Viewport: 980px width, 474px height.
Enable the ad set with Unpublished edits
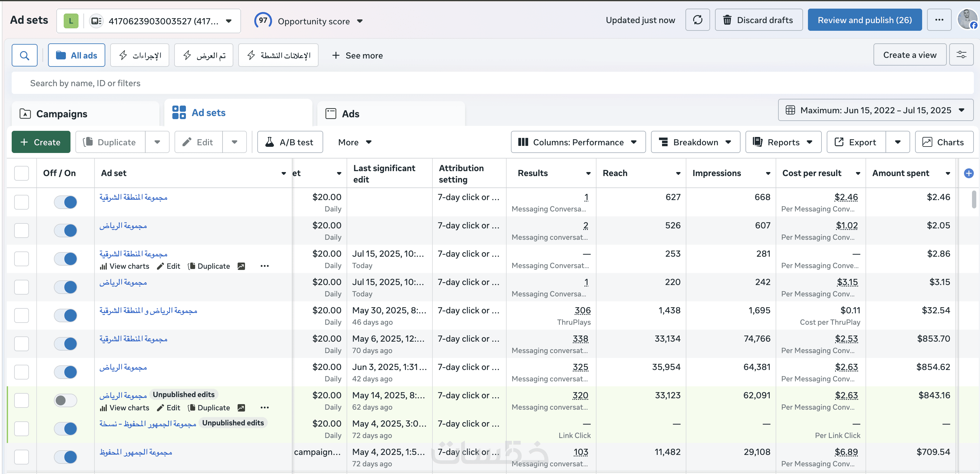66,400
